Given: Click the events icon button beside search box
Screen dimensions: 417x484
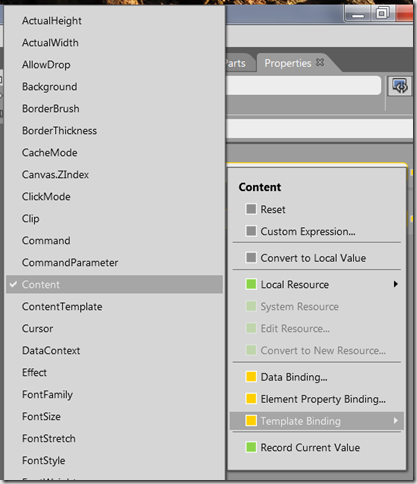Looking at the screenshot, I should tap(399, 86).
